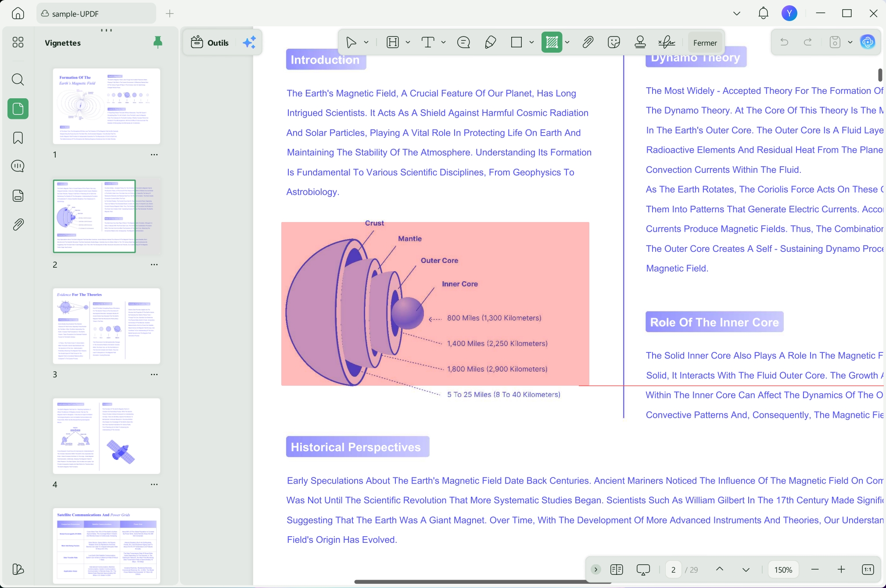Zoom in with the plus button

coord(841,570)
